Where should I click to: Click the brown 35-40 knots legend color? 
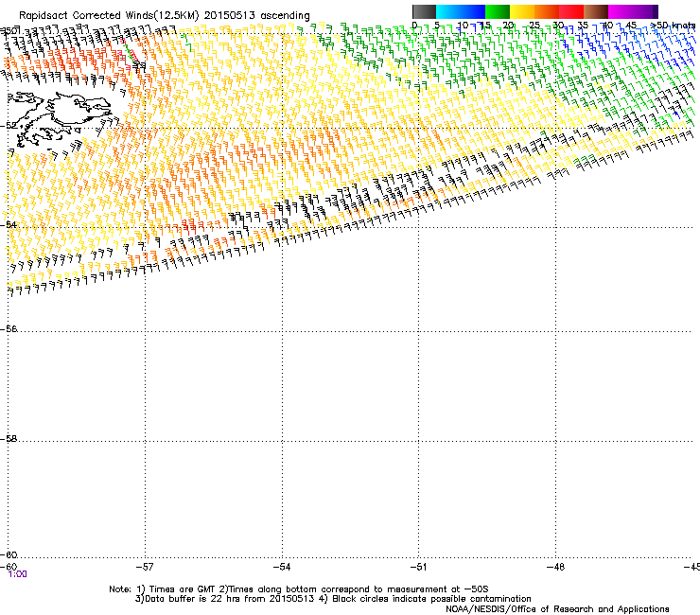(x=596, y=11)
